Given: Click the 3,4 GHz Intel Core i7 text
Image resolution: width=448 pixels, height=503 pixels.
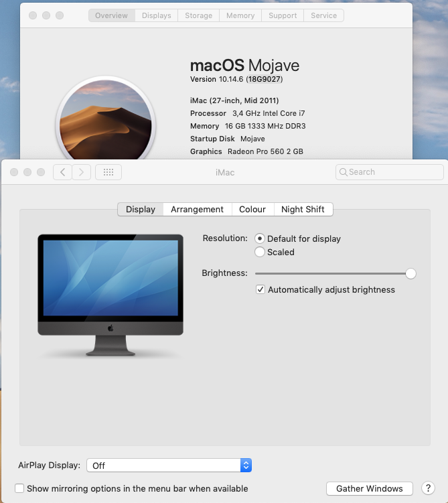Looking at the screenshot, I should 269,113.
